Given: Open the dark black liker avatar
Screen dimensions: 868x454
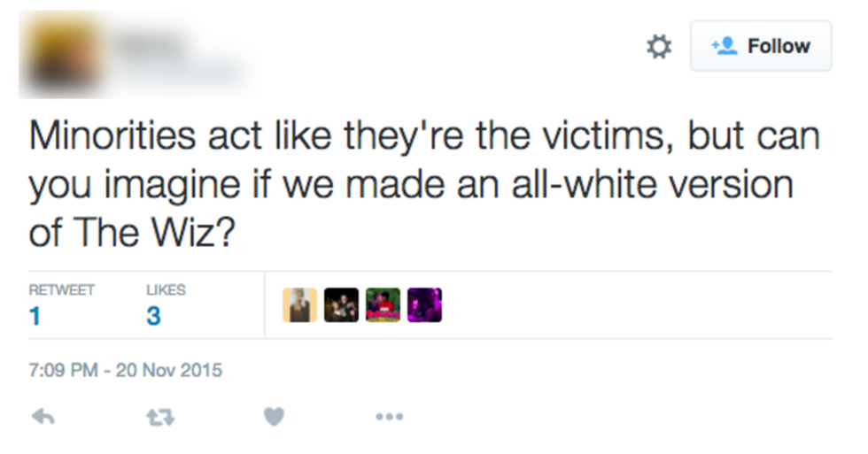Looking at the screenshot, I should pos(341,305).
